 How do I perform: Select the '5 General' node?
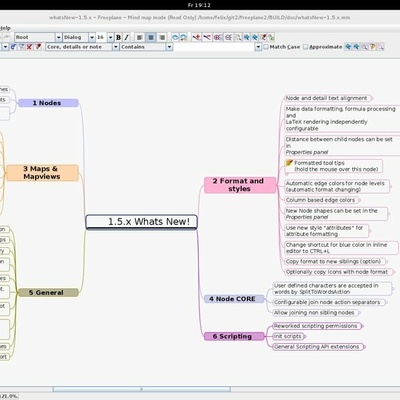pos(48,293)
